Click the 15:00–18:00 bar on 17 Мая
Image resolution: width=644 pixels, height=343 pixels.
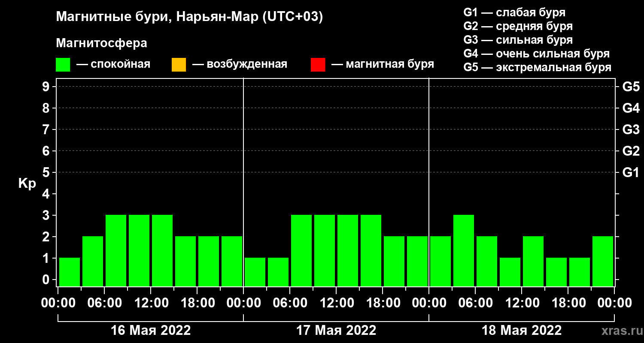point(371,250)
